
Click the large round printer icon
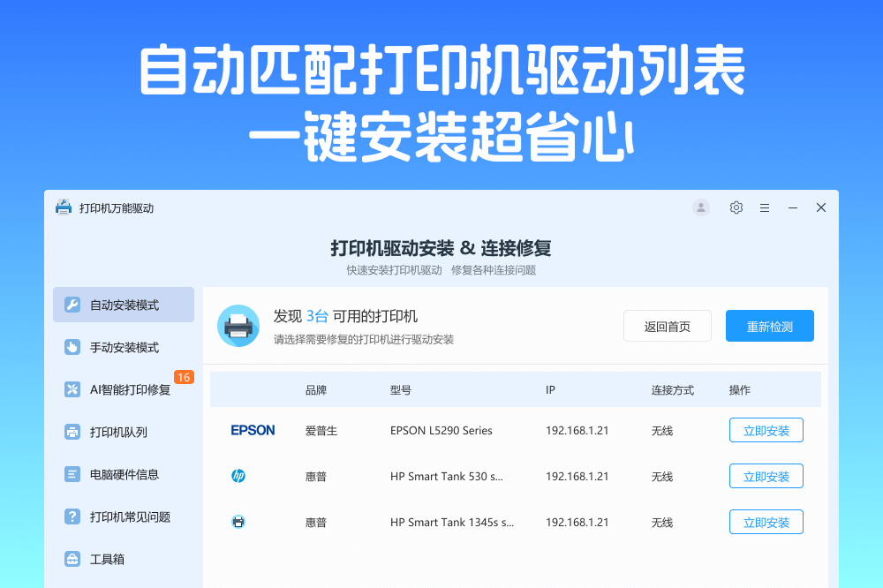(x=238, y=326)
